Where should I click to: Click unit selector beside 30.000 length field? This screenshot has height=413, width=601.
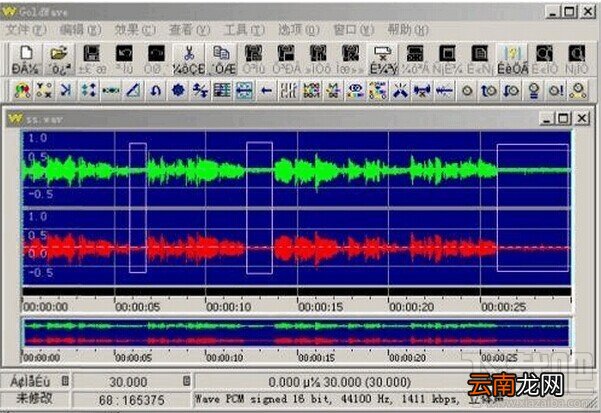(x=186, y=381)
